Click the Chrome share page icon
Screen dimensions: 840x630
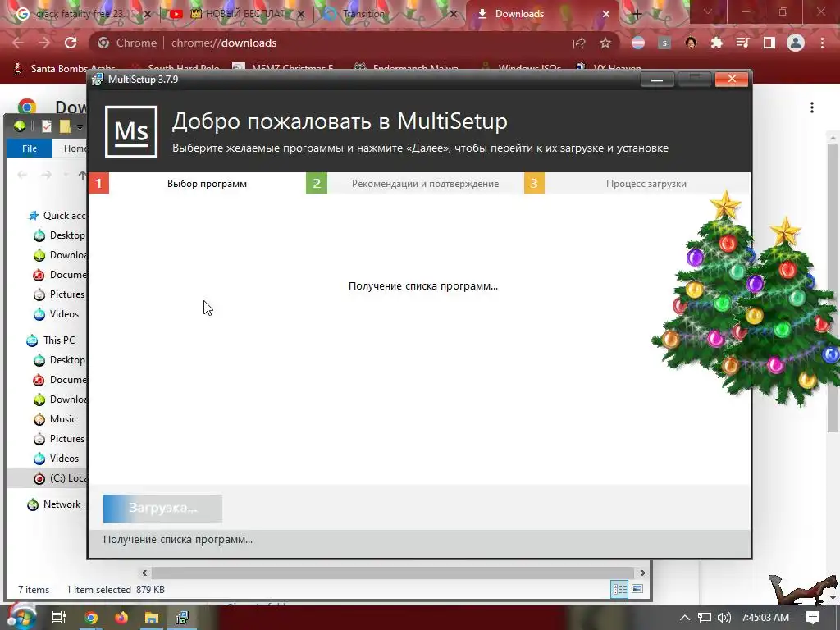[579, 43]
